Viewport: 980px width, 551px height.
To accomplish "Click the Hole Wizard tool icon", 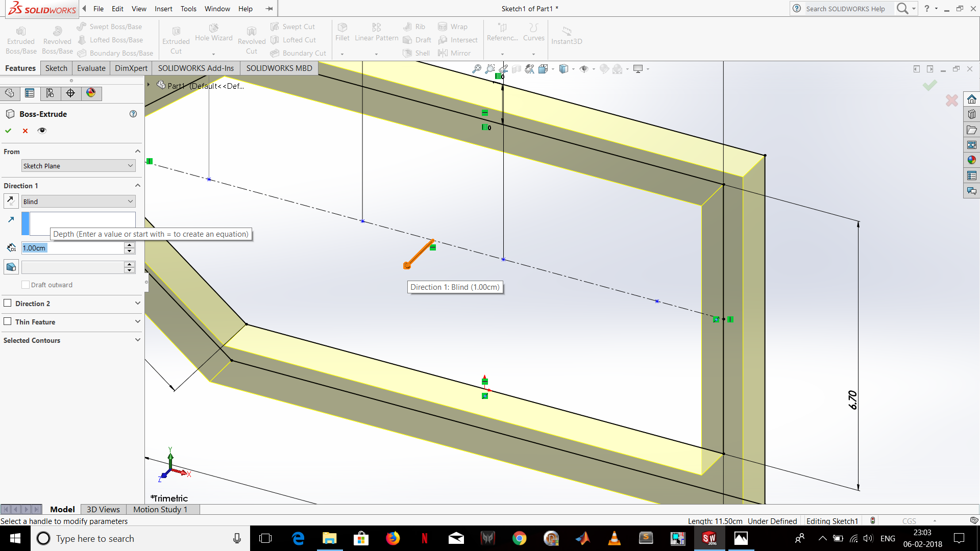I will [x=213, y=30].
